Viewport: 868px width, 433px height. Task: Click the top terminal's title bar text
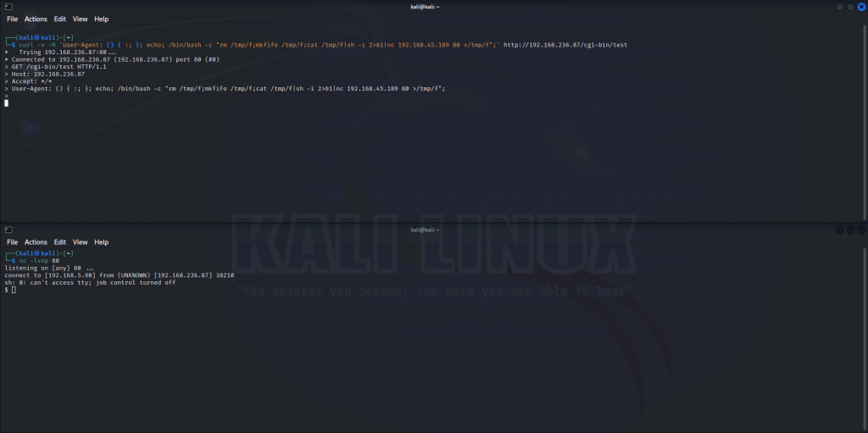(426, 7)
